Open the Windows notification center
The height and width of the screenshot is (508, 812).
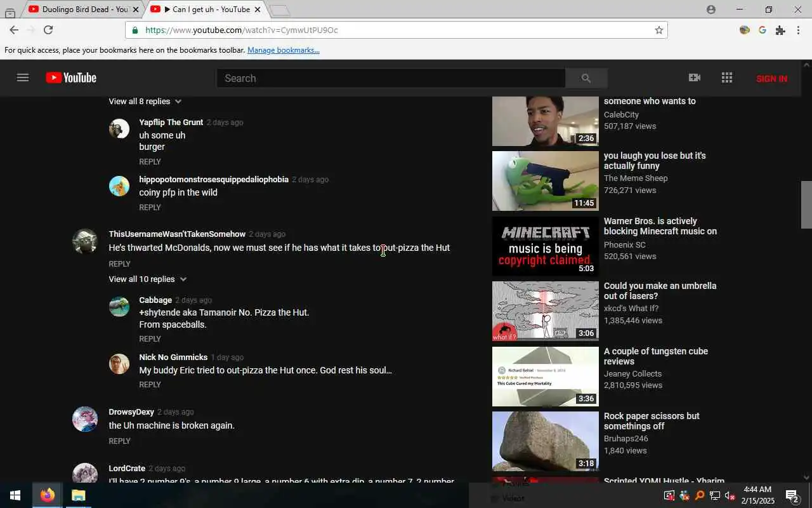tap(792, 495)
